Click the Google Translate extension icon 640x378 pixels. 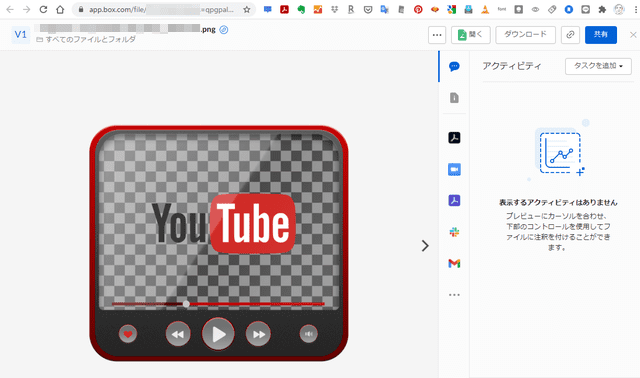[x=384, y=9]
